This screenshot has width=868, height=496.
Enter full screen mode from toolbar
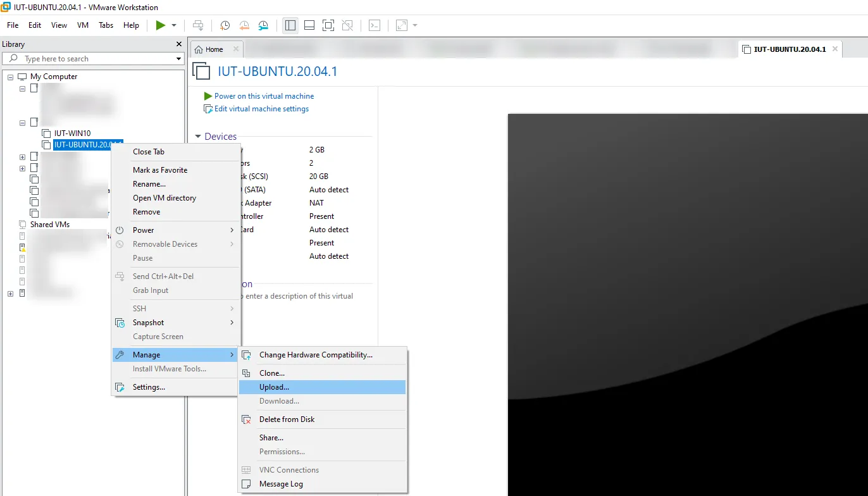click(x=328, y=25)
